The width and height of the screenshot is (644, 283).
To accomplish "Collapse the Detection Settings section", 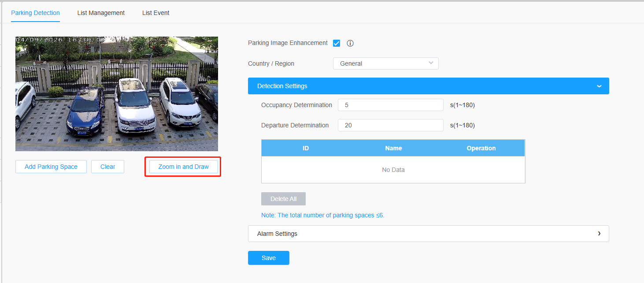I will (429, 86).
